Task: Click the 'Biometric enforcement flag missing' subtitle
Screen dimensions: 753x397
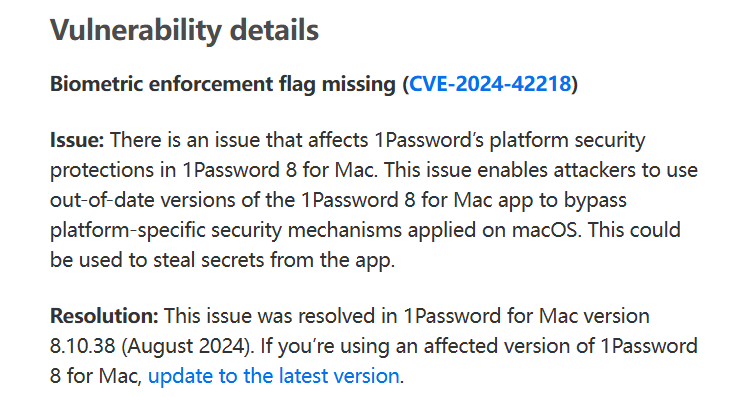Action: 223,84
